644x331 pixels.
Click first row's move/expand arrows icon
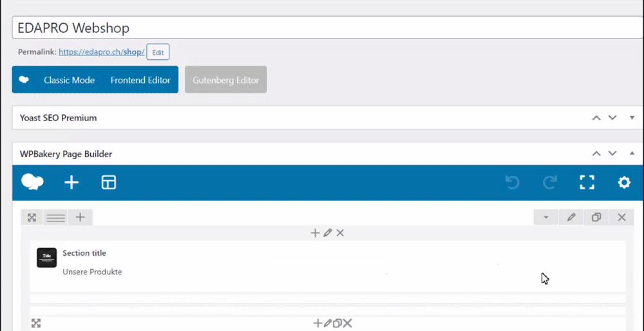(32, 218)
